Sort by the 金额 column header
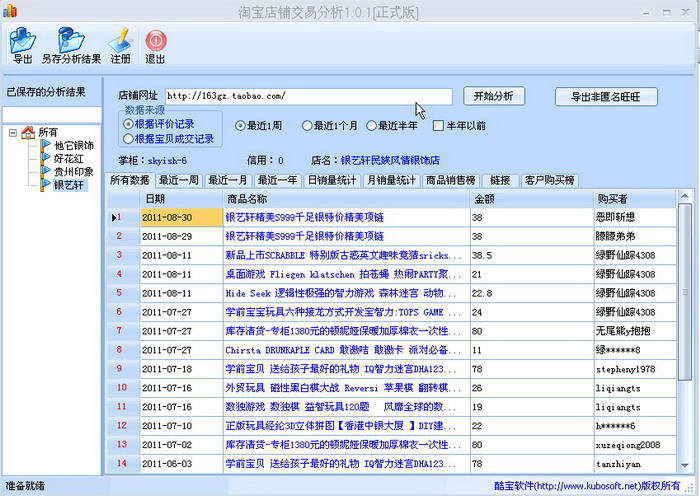The width and height of the screenshot is (700, 496). [x=532, y=199]
